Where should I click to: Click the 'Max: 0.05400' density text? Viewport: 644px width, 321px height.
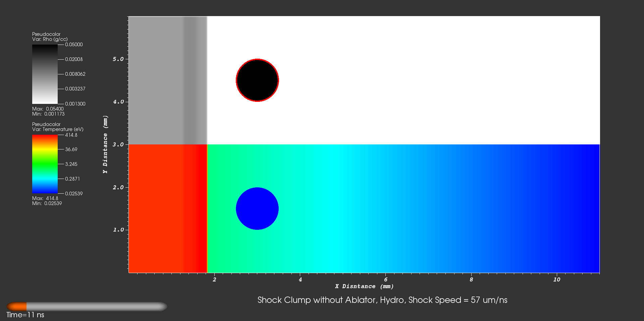click(x=48, y=109)
